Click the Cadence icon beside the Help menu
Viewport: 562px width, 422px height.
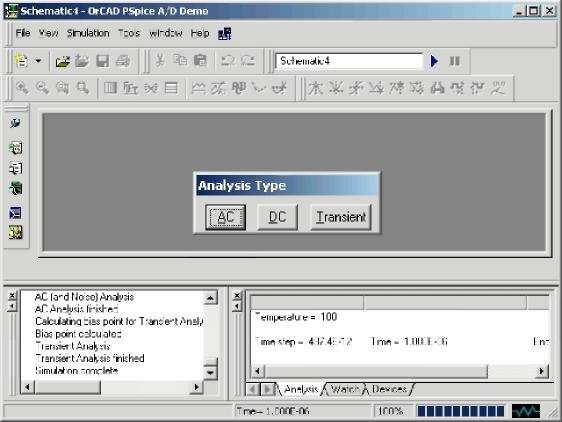coord(225,33)
